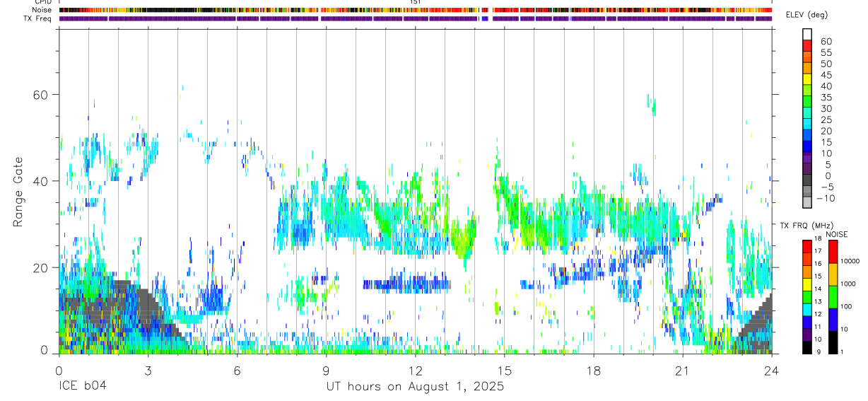Click the ELEV color scale bar
The width and height of the screenshot is (868, 401).
click(807, 118)
